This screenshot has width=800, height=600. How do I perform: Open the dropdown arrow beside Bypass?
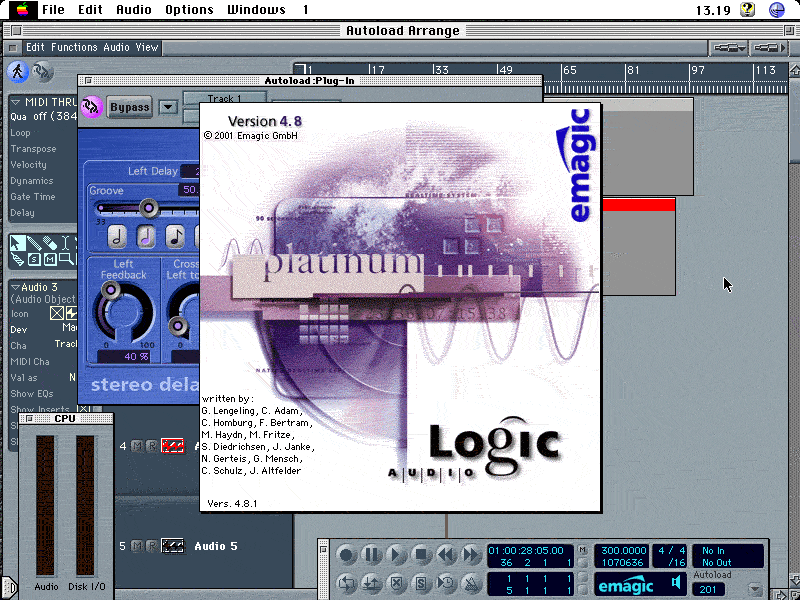pos(167,107)
